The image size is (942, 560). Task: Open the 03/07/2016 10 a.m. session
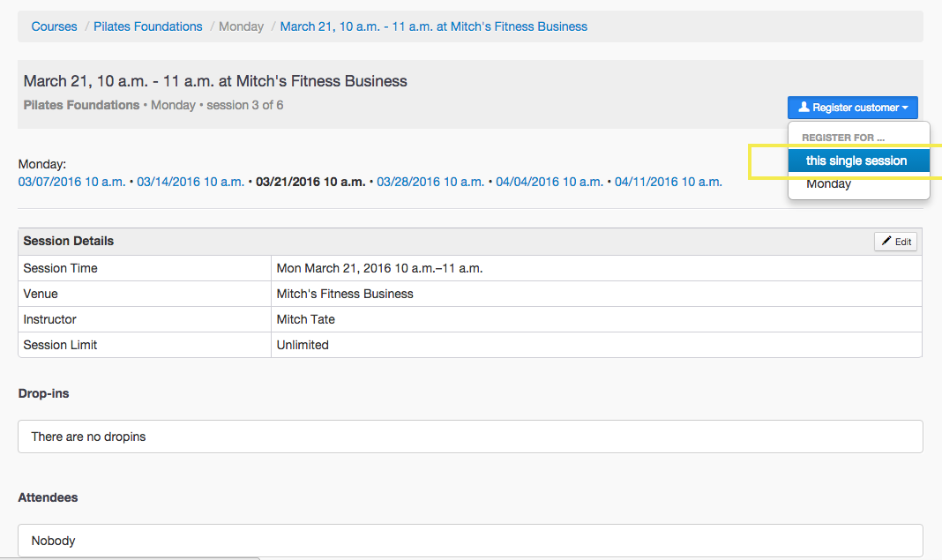pos(71,182)
